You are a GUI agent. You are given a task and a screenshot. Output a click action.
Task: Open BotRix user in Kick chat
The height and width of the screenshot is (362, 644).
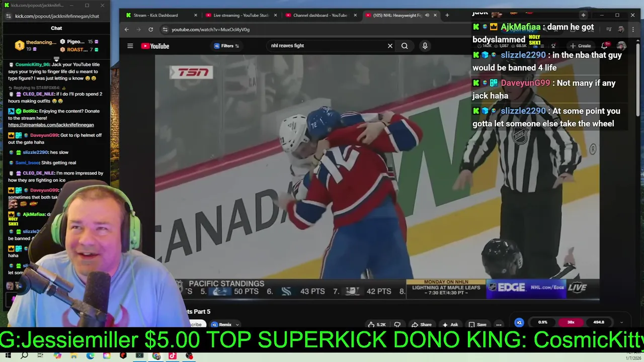click(x=30, y=111)
